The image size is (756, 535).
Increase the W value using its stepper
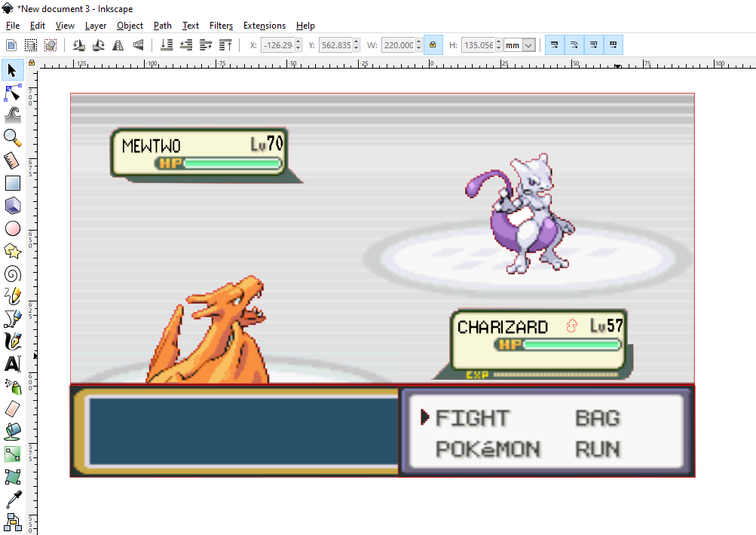pyautogui.click(x=420, y=41)
